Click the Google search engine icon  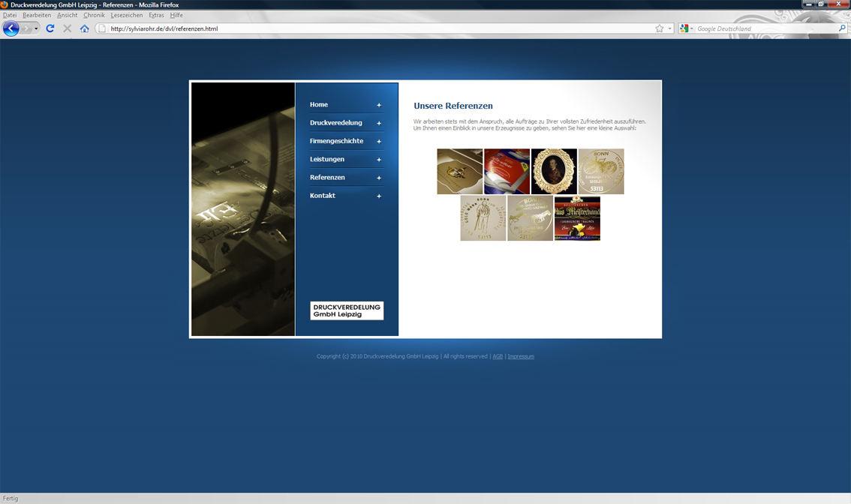[x=684, y=28]
